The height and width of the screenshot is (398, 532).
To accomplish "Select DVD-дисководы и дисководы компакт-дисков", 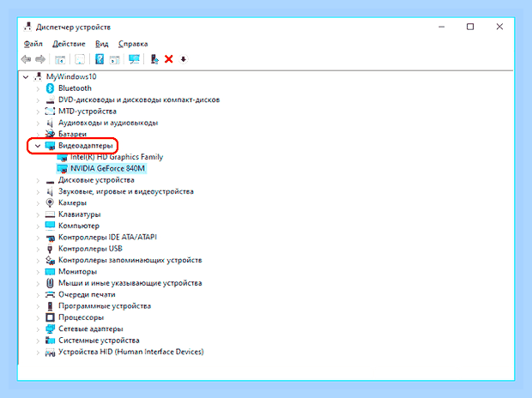I will (x=139, y=99).
